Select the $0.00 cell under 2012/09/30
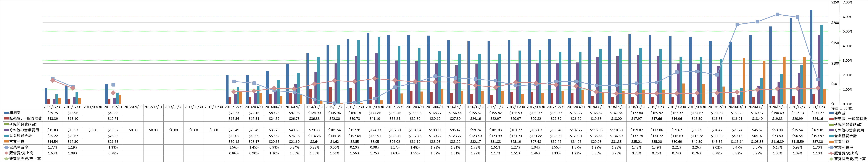The image size is (868, 162). 133,130
